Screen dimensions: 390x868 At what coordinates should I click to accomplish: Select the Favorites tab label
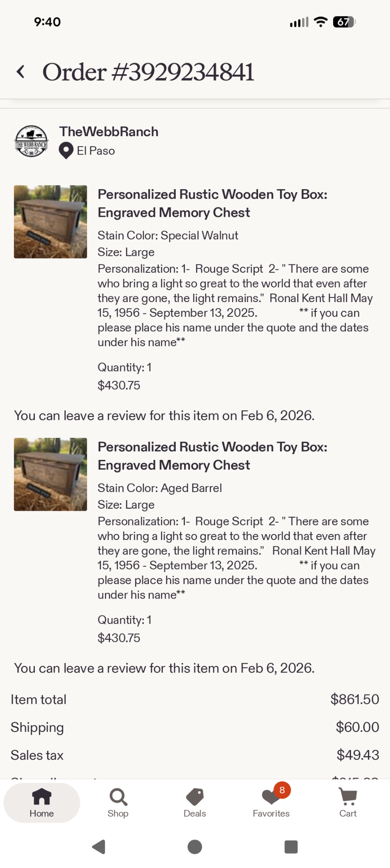click(x=271, y=813)
